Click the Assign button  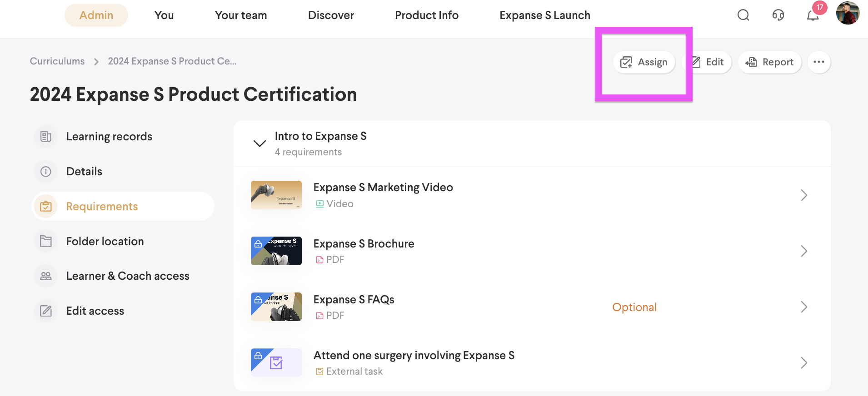pos(644,62)
